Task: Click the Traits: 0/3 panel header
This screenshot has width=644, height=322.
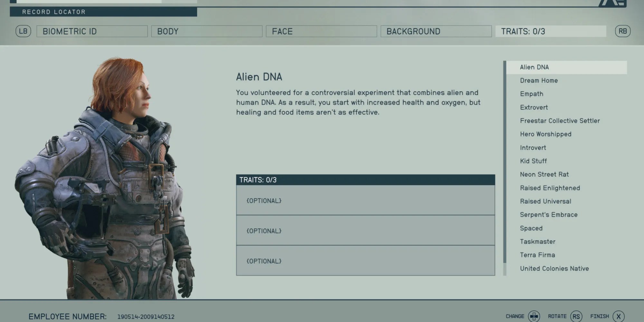Action: pos(365,180)
